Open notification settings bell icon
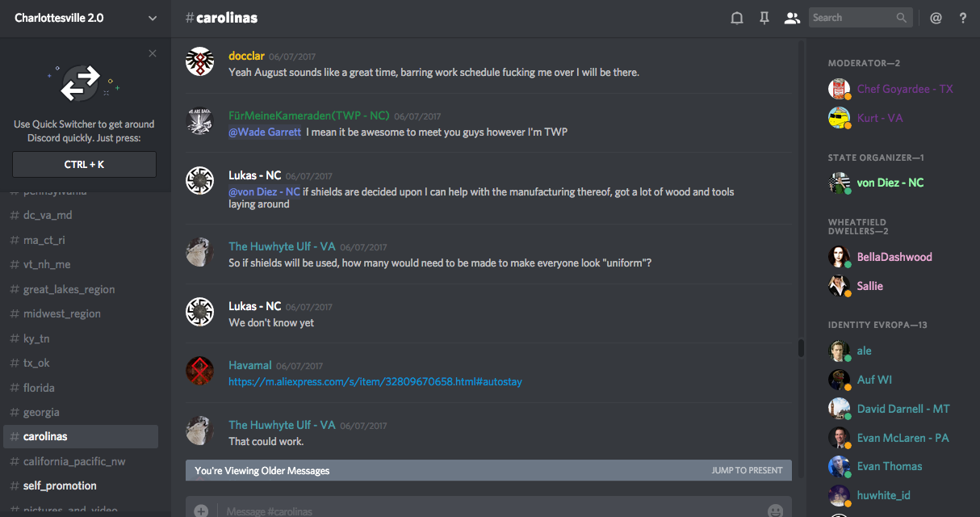980x517 pixels. (736, 18)
